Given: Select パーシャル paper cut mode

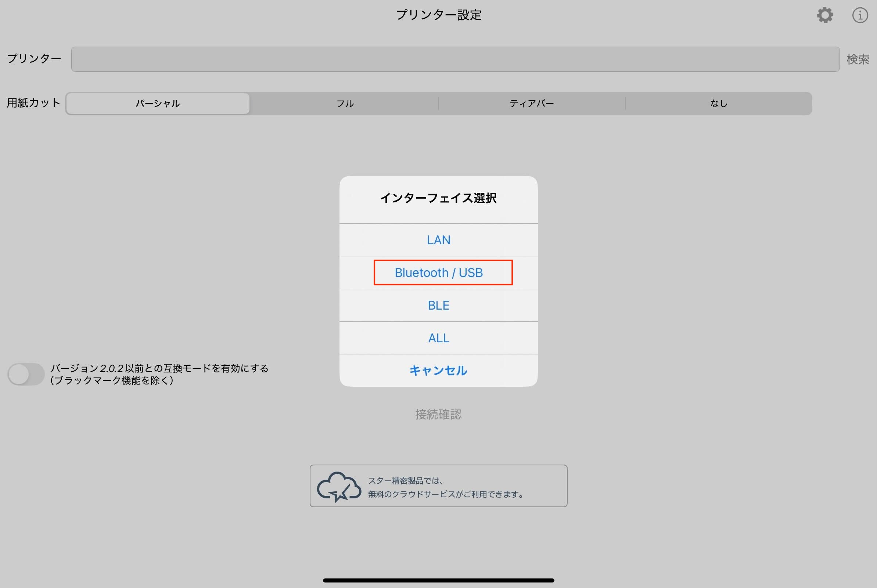Looking at the screenshot, I should point(157,103).
